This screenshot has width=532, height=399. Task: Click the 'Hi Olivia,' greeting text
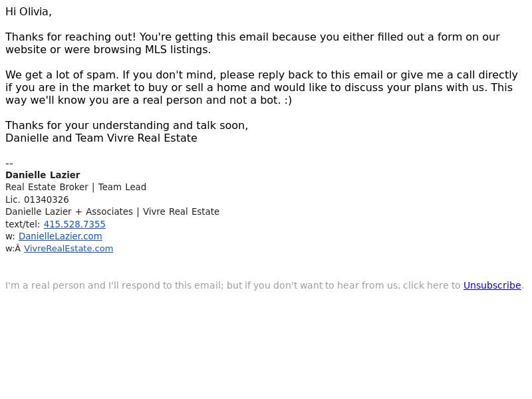(x=29, y=11)
